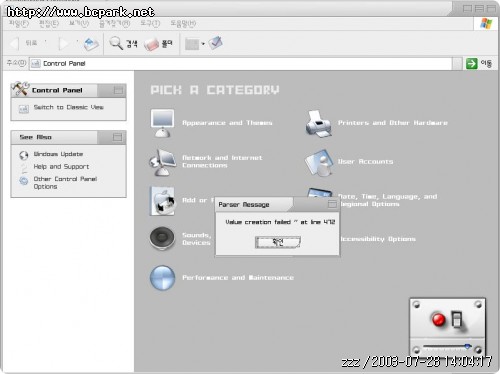
Task: Click the Up folder toolbar icon
Action: [x=91, y=44]
